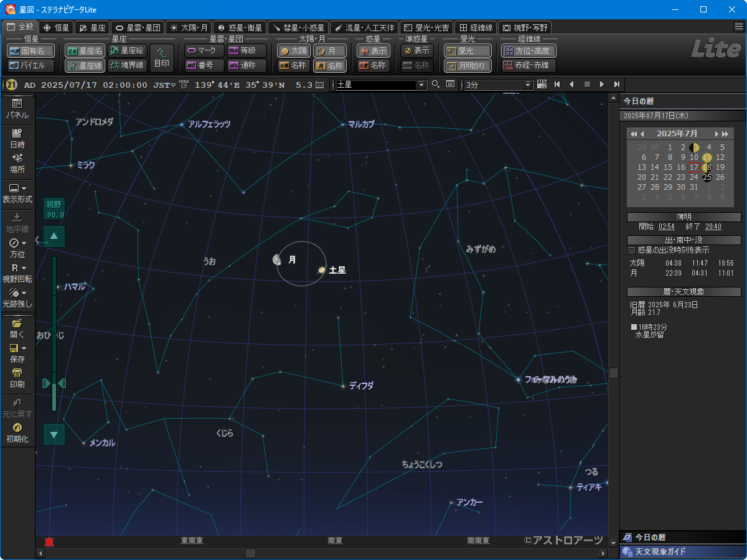Go to next month in calendar
The width and height of the screenshot is (747, 560).
[716, 134]
